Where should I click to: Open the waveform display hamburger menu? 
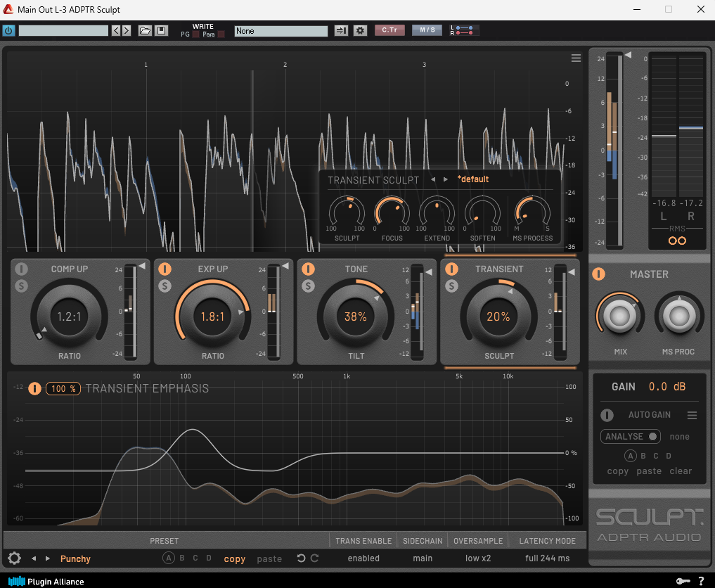[x=576, y=58]
